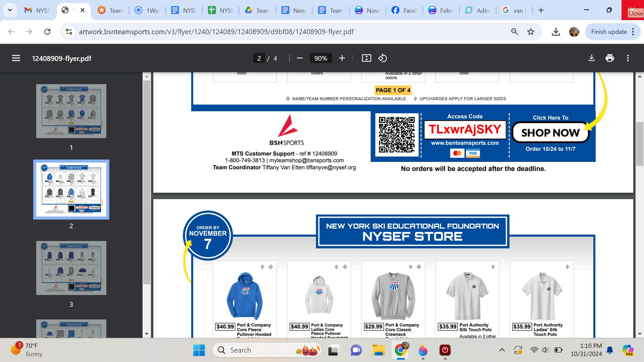Toggle the PDF sidebar hamburger menu
Image resolution: width=644 pixels, height=362 pixels.
click(16, 58)
